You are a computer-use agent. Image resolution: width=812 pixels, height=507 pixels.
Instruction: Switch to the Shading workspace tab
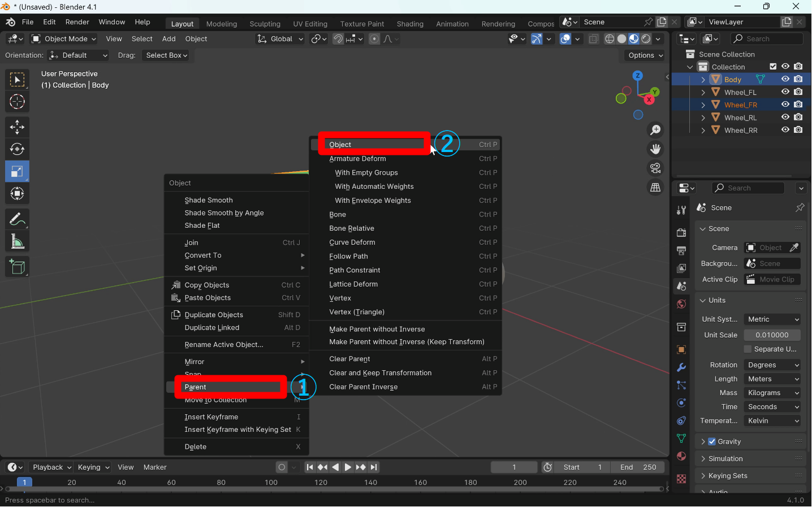tap(410, 24)
